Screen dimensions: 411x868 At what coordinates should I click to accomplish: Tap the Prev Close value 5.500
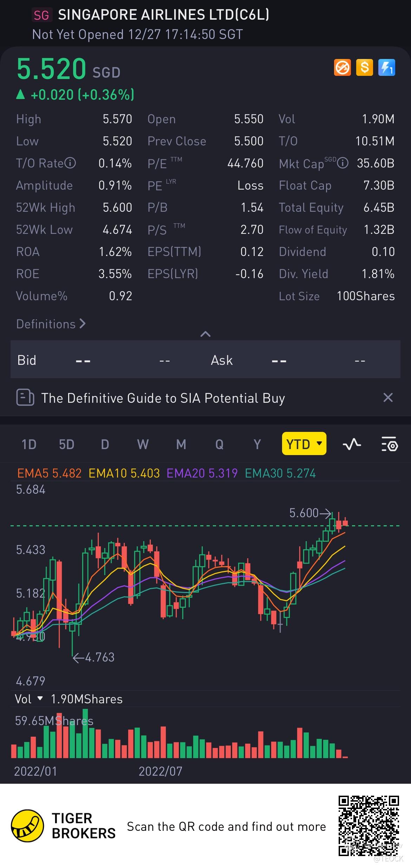click(x=249, y=141)
